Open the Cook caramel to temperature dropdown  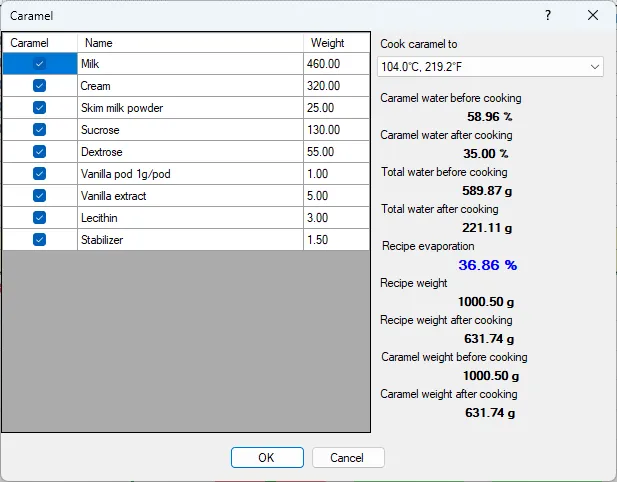(x=490, y=67)
